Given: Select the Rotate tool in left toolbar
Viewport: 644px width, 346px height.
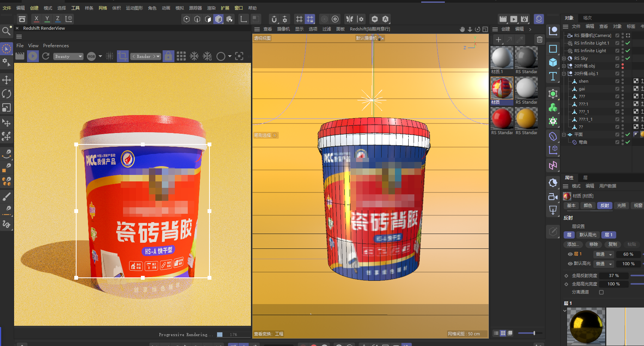Looking at the screenshot, I should coord(6,94).
